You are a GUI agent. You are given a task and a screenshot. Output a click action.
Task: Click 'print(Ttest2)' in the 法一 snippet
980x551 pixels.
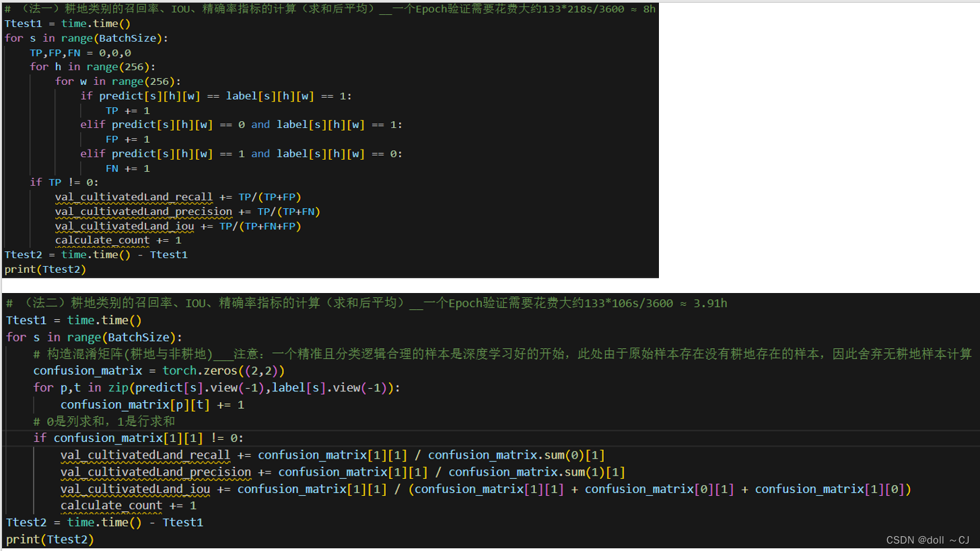46,269
